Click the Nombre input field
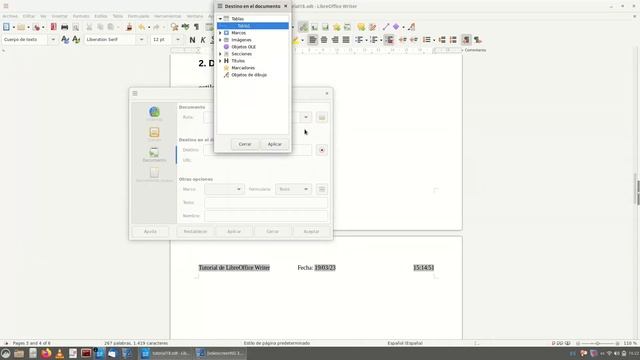Viewport: 640px width, 360px height. coord(266,216)
